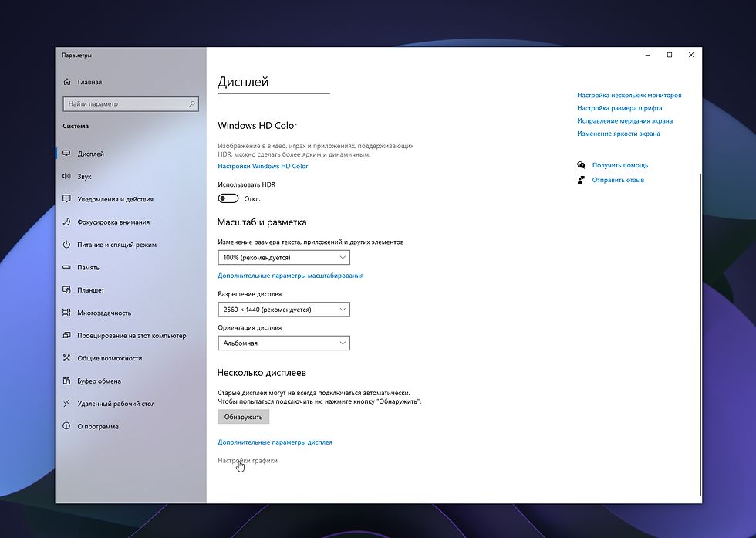Open the Многозадачность section
This screenshot has width=756, height=538.
104,313
